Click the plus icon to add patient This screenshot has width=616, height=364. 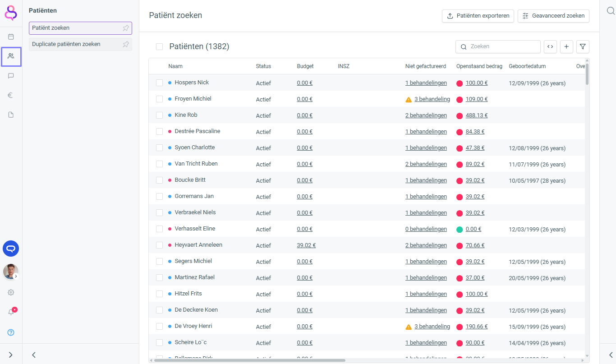(566, 46)
